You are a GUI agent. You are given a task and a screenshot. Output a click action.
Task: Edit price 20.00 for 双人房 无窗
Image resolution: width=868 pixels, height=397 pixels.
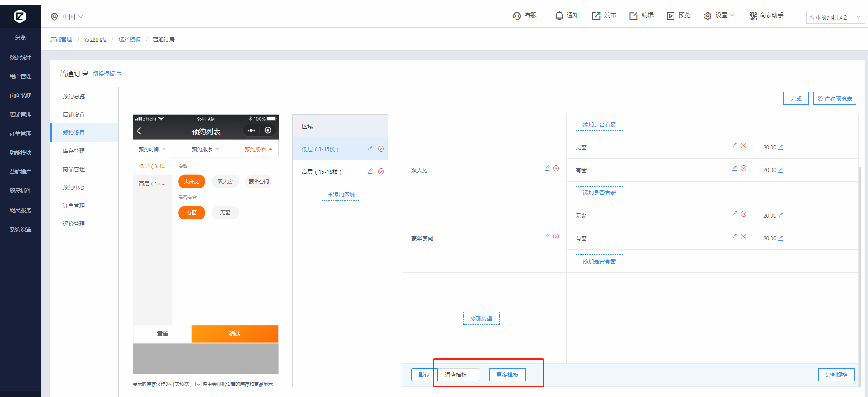(x=781, y=147)
